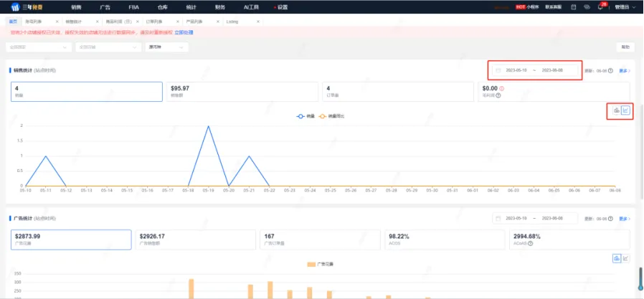Open the calendar icon in the top bar

point(574,7)
